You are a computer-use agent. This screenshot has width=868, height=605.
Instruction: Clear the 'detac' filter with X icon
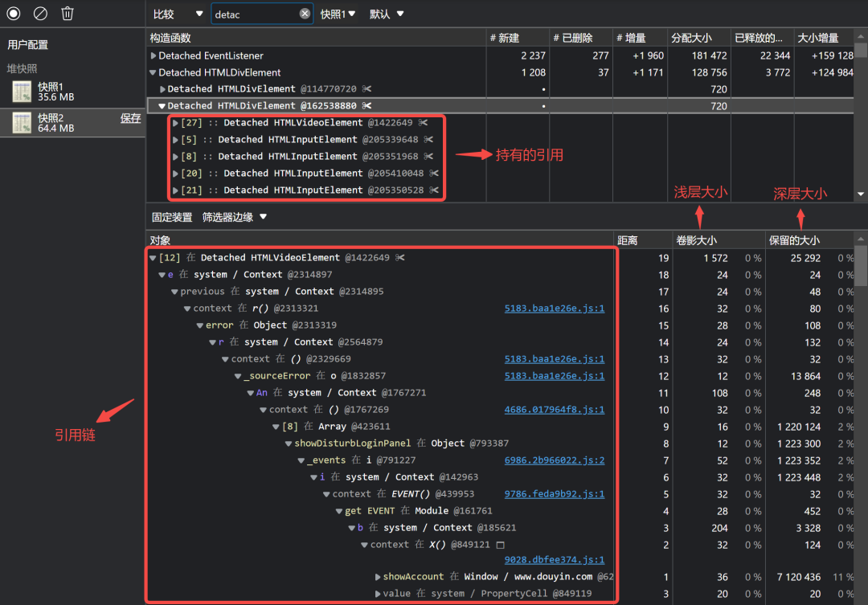pyautogui.click(x=305, y=14)
